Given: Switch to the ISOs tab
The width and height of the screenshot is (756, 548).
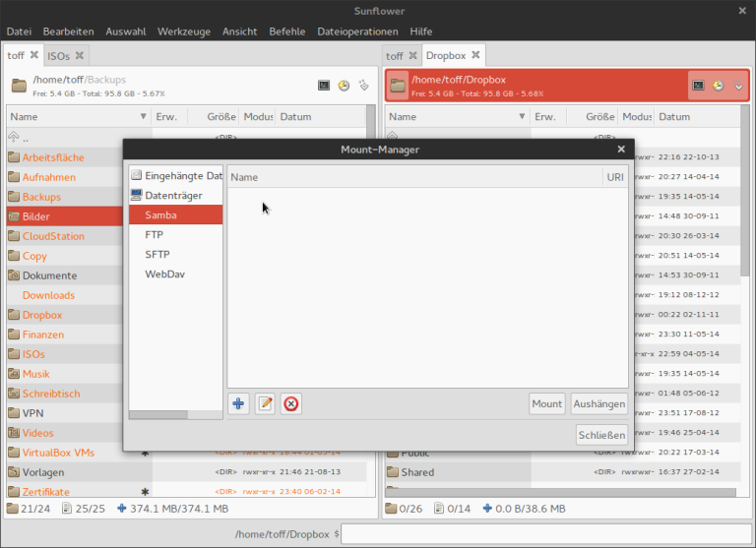Looking at the screenshot, I should [58, 56].
